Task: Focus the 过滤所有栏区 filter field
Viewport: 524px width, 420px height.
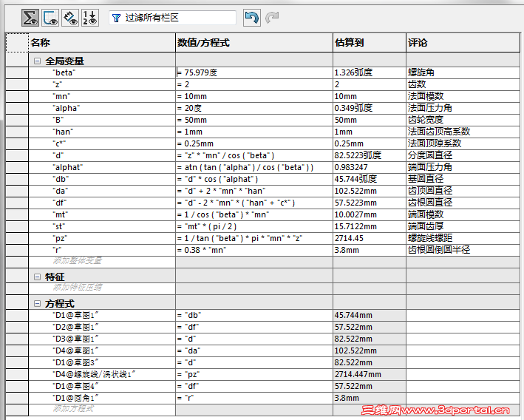Action: pos(172,18)
